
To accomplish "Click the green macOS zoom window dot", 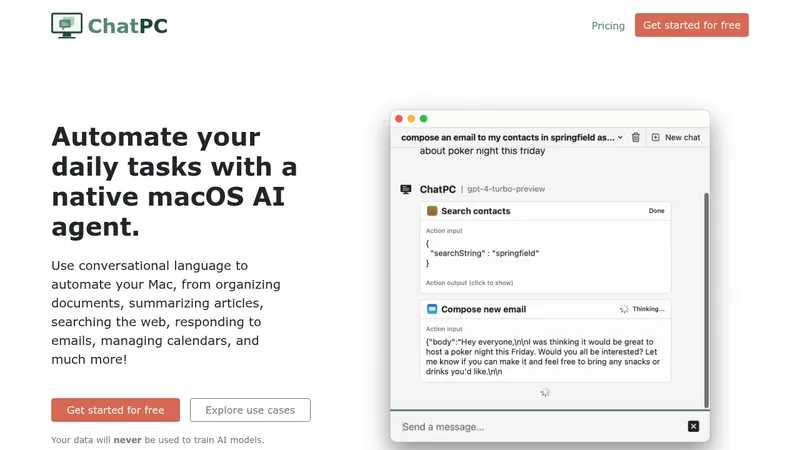I will (423, 119).
